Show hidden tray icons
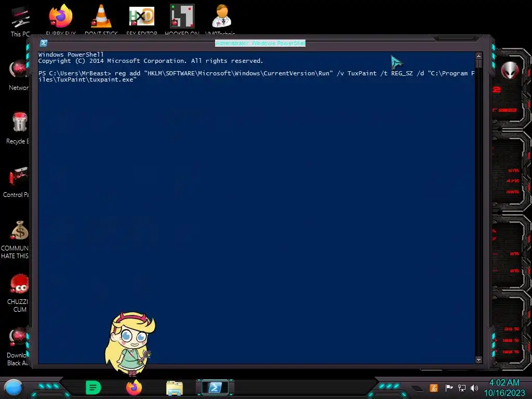The width and height of the screenshot is (532, 399). pyautogui.click(x=418, y=389)
